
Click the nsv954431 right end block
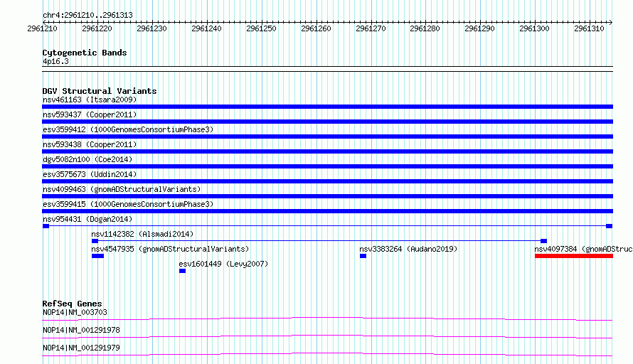pyautogui.click(x=610, y=226)
